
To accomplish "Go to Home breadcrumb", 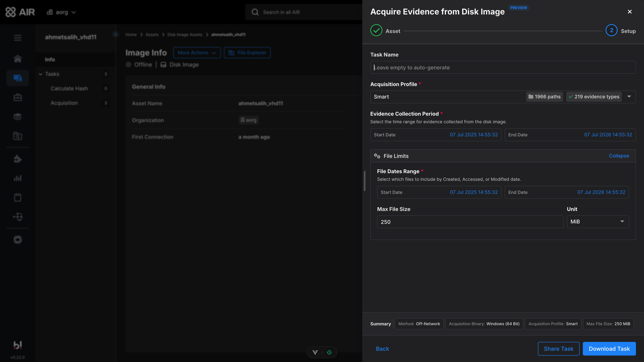I will point(131,34).
